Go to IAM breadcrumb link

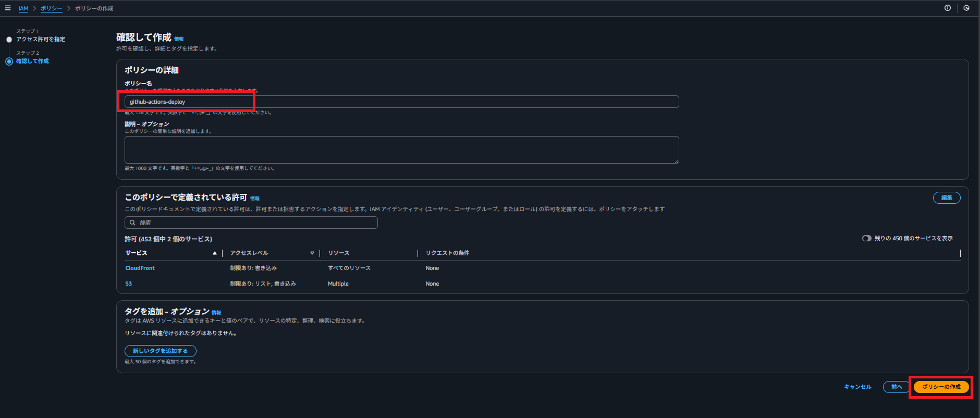pos(23,8)
